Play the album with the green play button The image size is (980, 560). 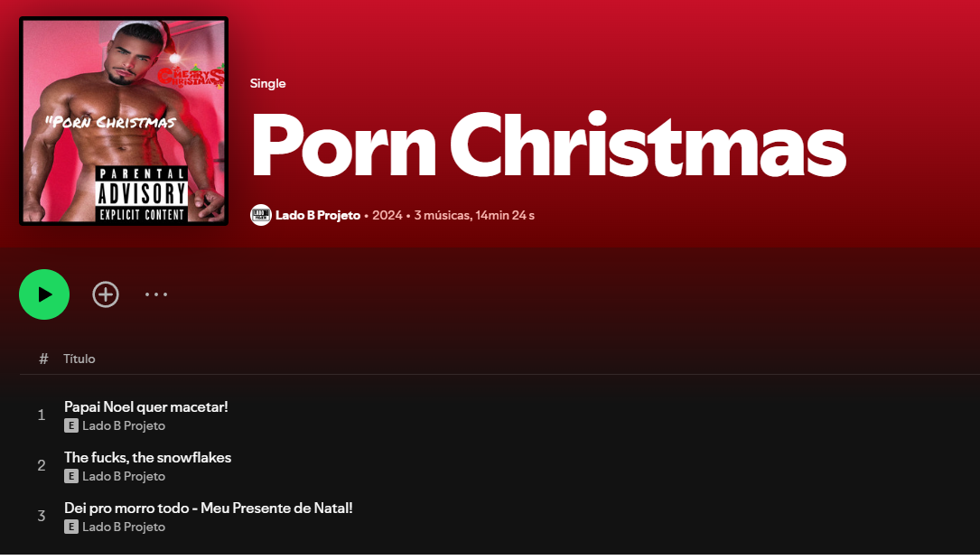pyautogui.click(x=44, y=294)
